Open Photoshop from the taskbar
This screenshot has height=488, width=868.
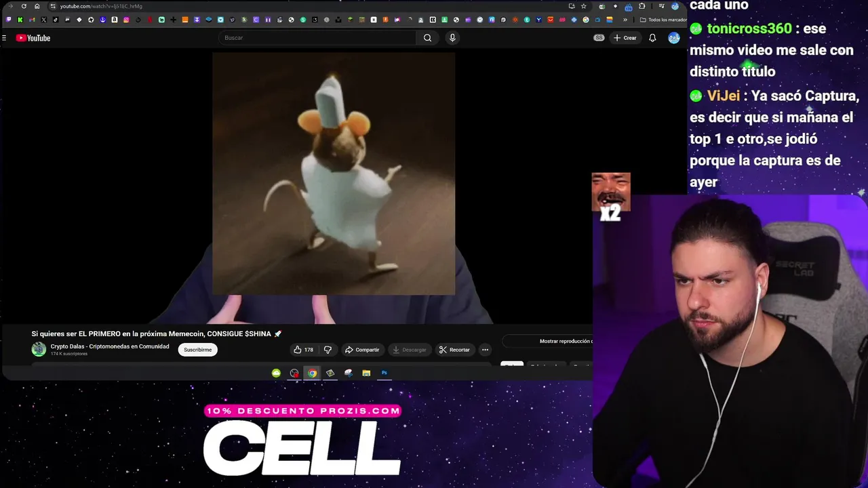[384, 373]
